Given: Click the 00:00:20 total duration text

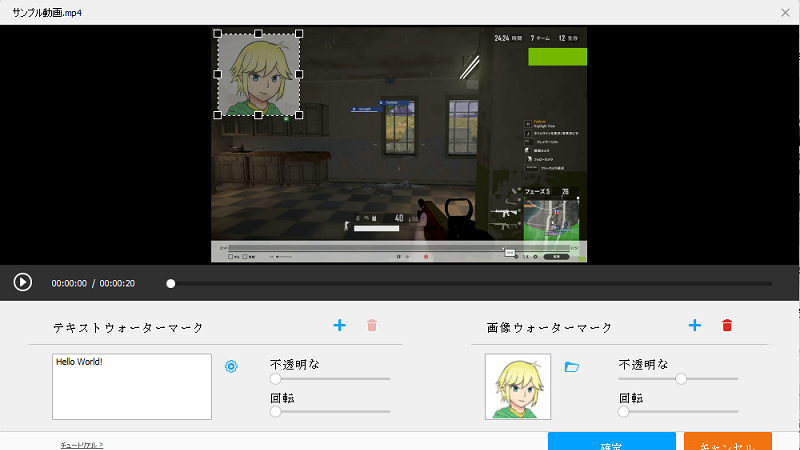Looking at the screenshot, I should [x=117, y=283].
